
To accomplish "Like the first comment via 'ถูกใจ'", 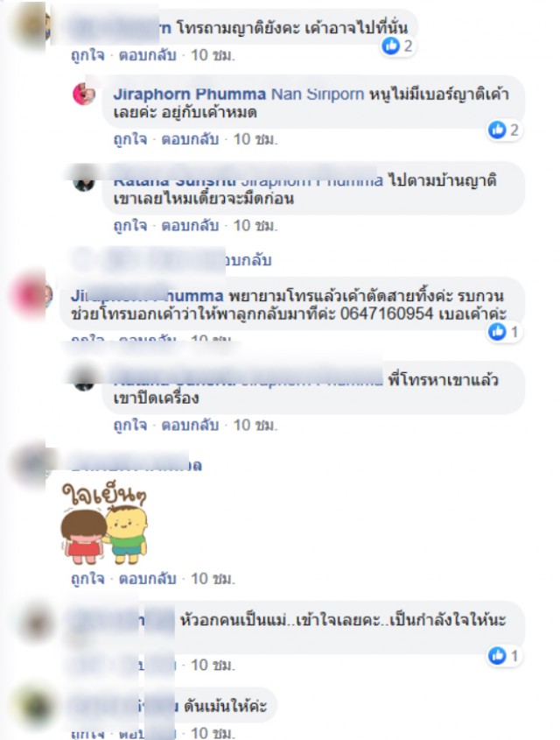I will click(x=87, y=55).
